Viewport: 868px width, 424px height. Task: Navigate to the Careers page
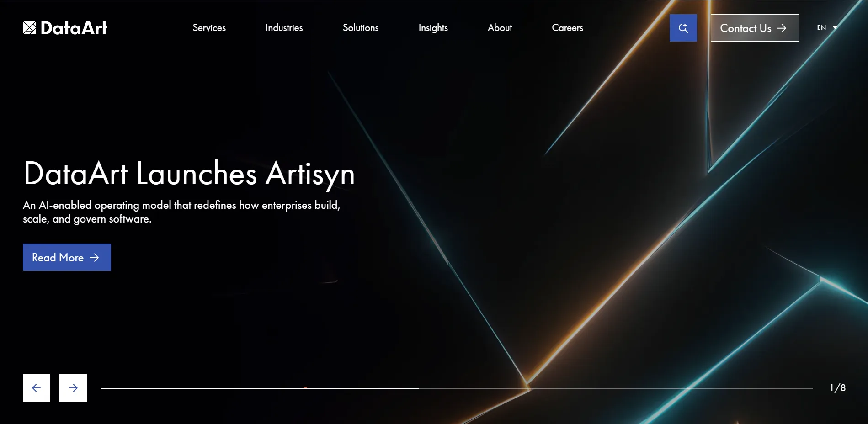(x=567, y=28)
